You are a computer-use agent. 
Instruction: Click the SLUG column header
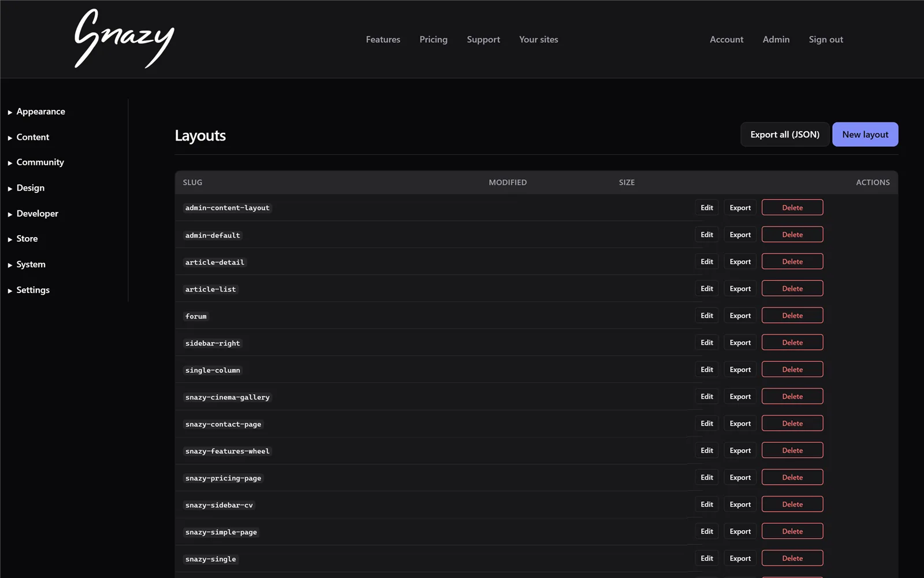(192, 182)
